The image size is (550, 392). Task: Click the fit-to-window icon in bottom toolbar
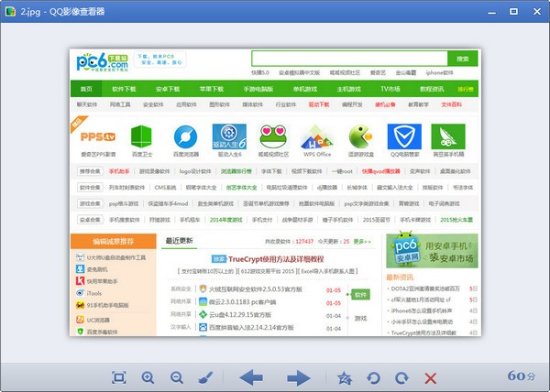click(118, 377)
